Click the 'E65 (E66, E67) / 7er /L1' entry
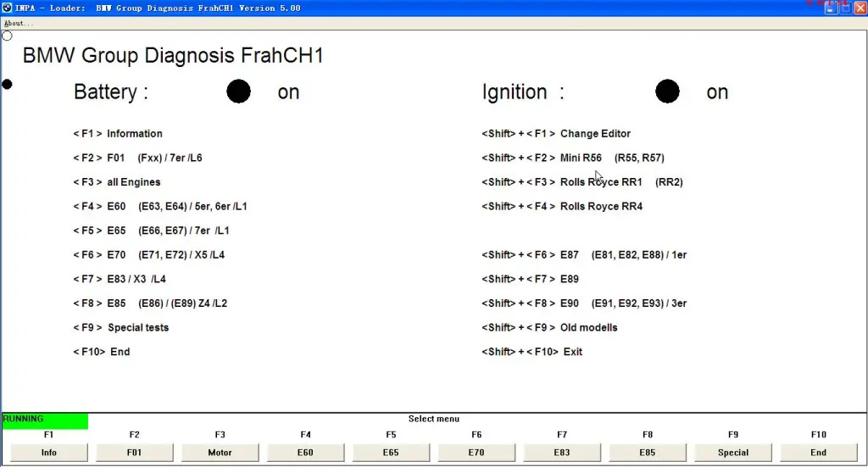Image resolution: width=868 pixels, height=467 pixels. click(x=151, y=231)
